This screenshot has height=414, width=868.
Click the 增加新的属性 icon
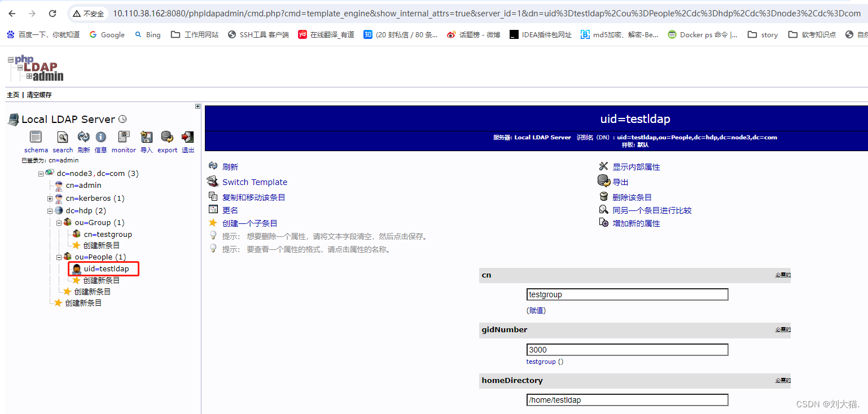click(603, 223)
